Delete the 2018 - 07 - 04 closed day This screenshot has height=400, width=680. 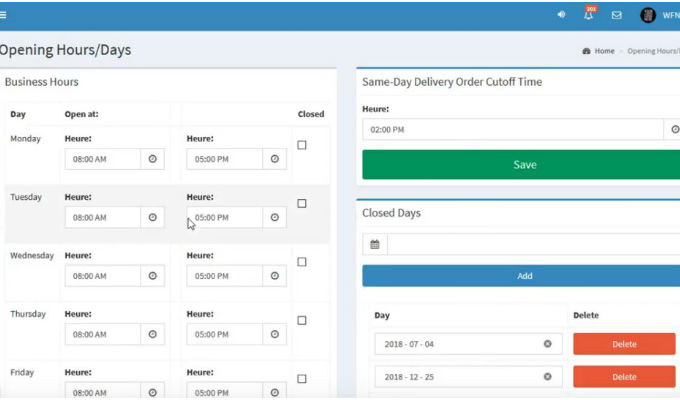click(624, 344)
